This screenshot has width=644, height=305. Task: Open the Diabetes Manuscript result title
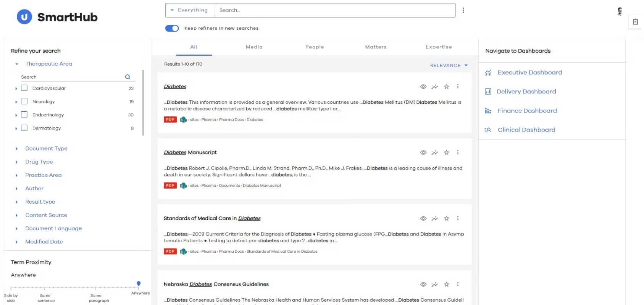pos(190,152)
